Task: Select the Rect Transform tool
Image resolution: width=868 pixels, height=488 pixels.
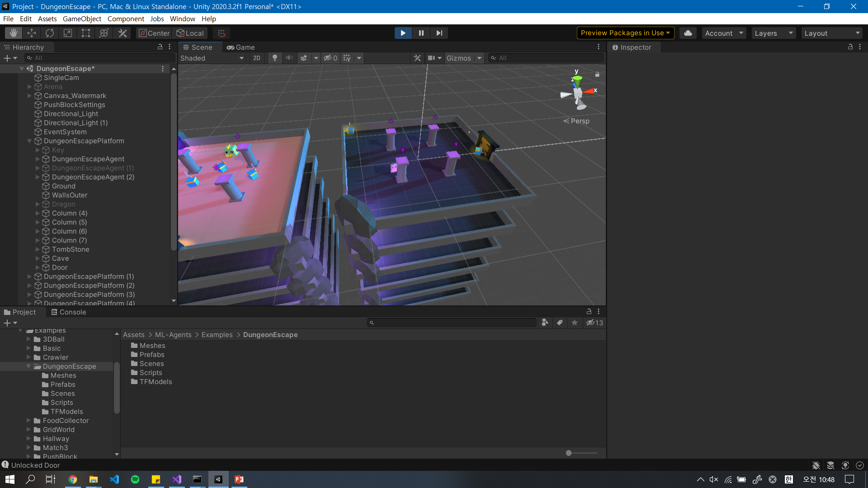Action: point(85,33)
